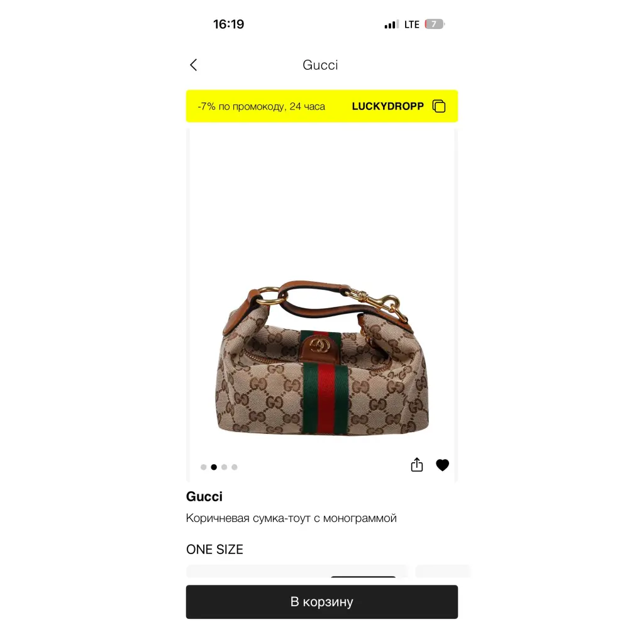Select the first image pagination dot

point(203,467)
